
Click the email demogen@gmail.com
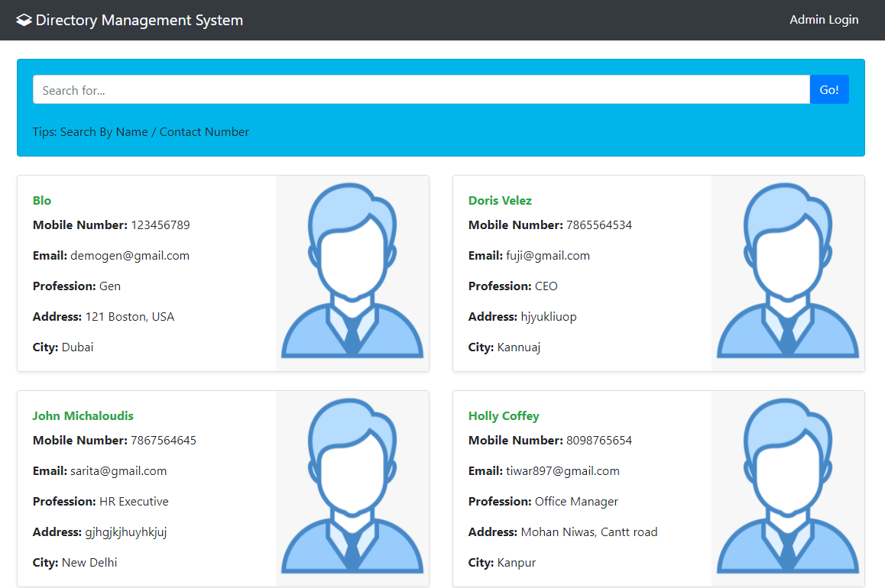click(x=129, y=255)
